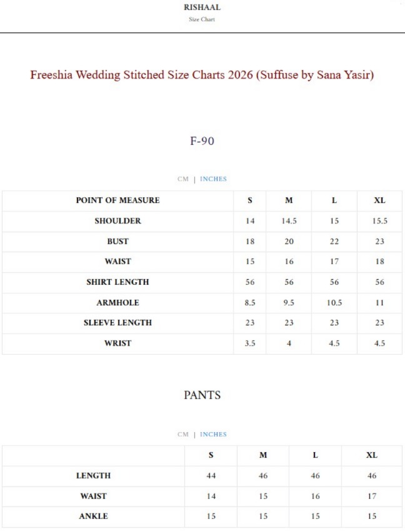The height and width of the screenshot is (532, 405).
Task: Click the 15.5 shoulder value for size XL
Action: [379, 221]
